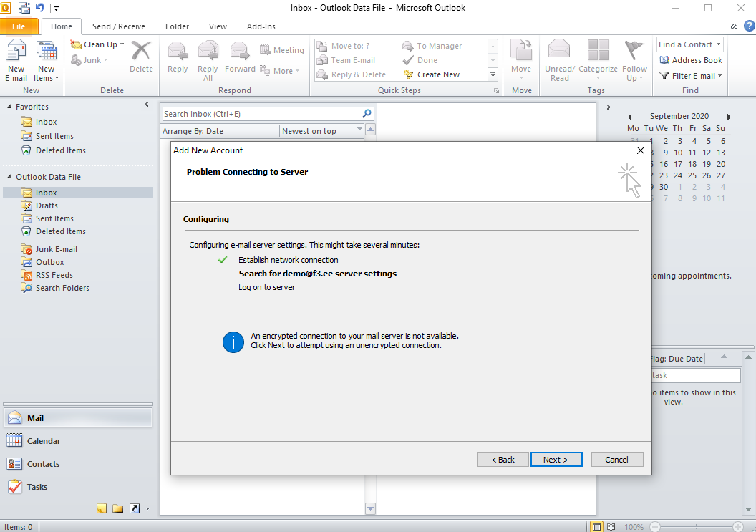Open the Notes icon in navigation pane
Screen dimensions: 756x532
(101, 508)
